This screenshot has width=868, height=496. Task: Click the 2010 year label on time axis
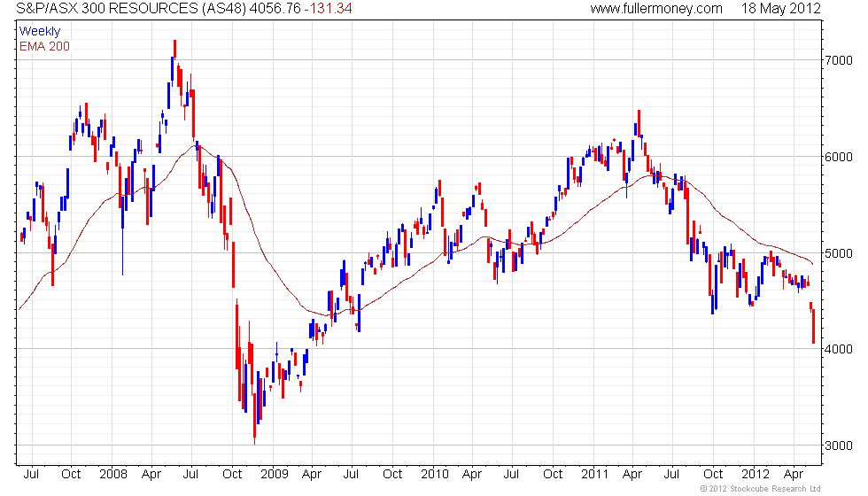pyautogui.click(x=435, y=474)
